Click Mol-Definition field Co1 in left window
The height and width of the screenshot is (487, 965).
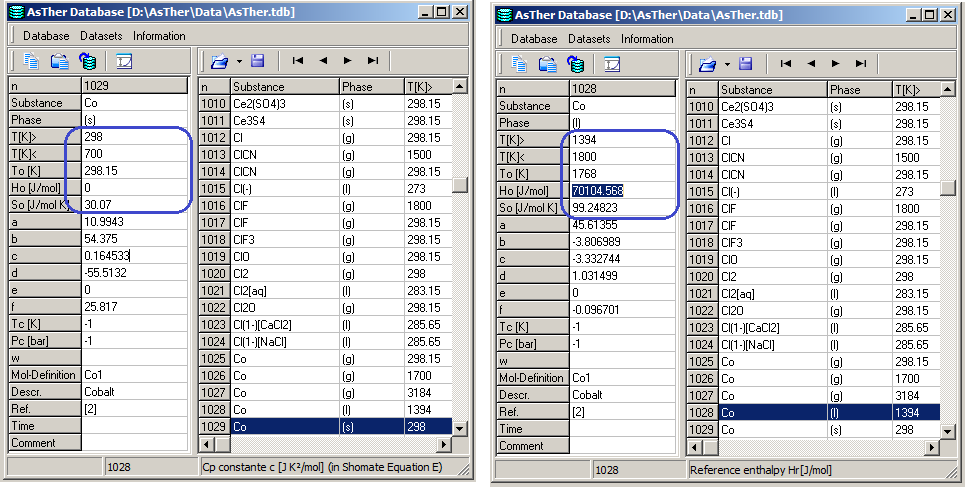(x=134, y=374)
